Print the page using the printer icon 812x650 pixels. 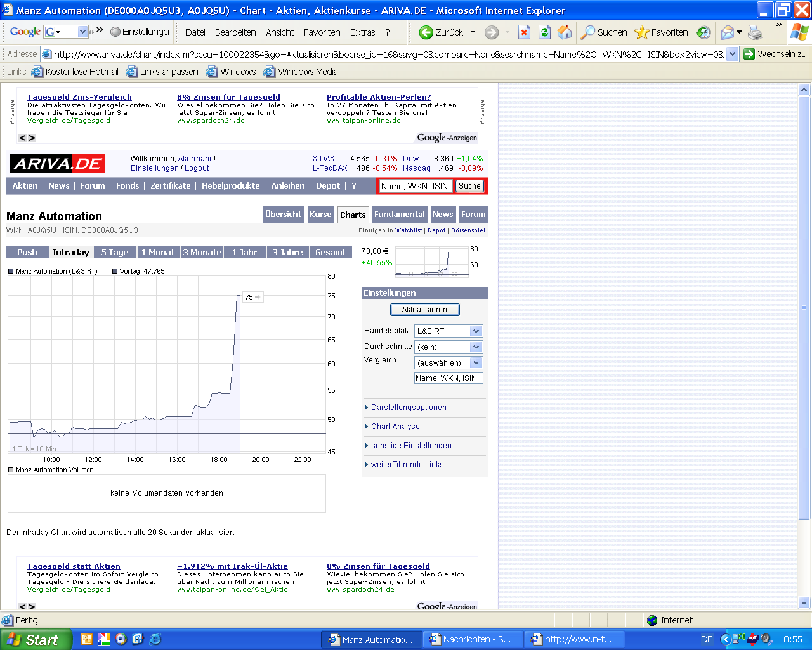point(755,32)
